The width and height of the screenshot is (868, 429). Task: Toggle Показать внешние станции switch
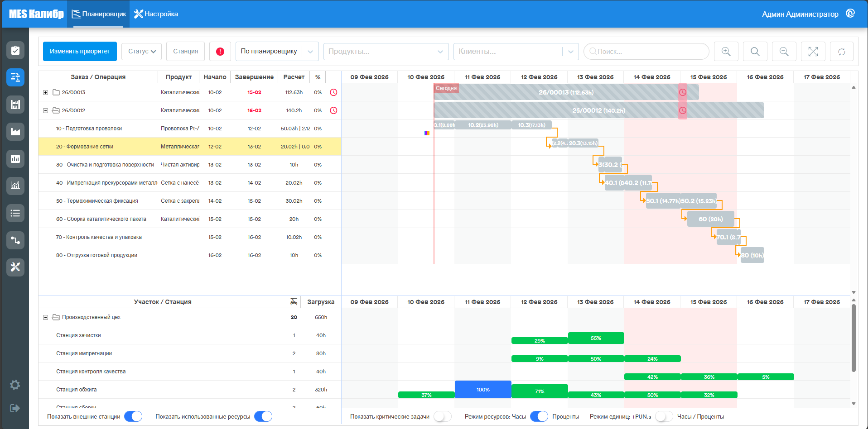(x=133, y=416)
